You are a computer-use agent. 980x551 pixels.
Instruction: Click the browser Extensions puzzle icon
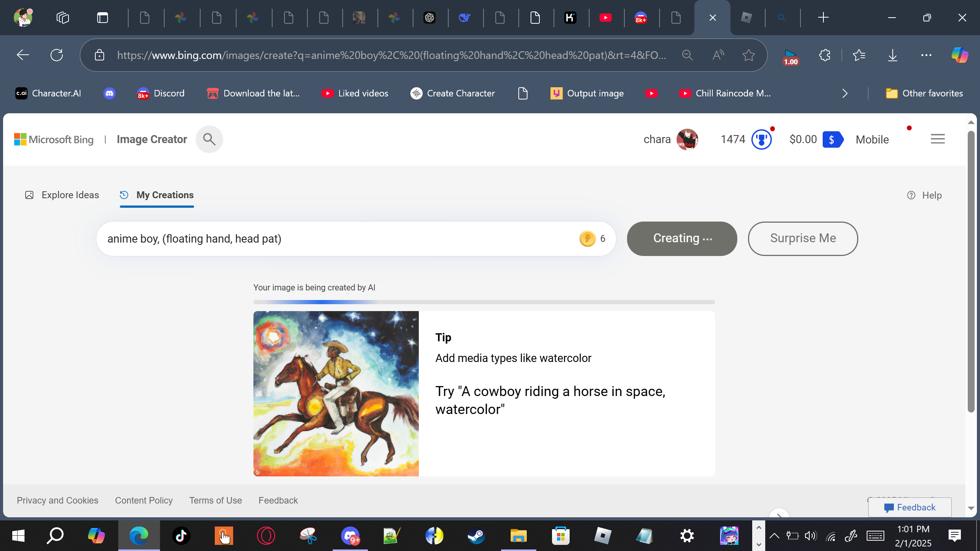(x=825, y=55)
